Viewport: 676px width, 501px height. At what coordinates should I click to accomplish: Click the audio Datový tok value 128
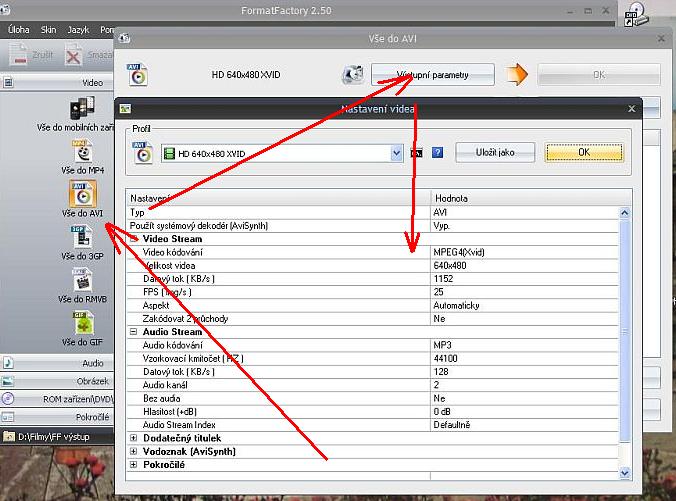tap(441, 372)
